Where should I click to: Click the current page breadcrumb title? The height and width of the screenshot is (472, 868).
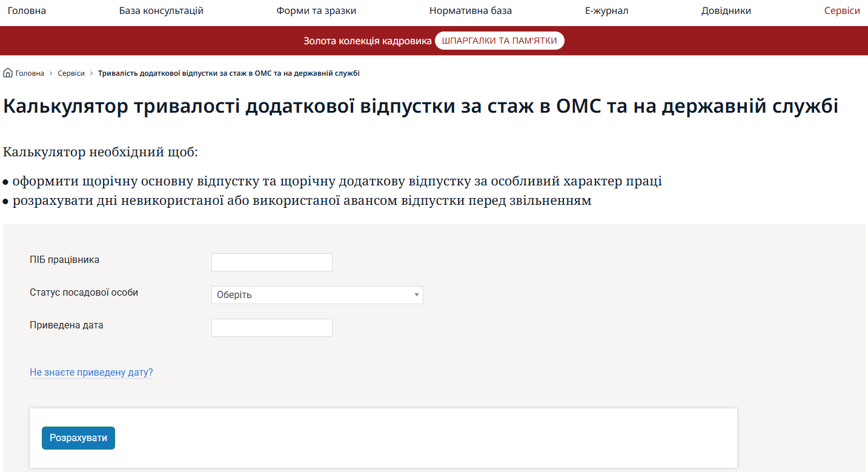(x=228, y=73)
